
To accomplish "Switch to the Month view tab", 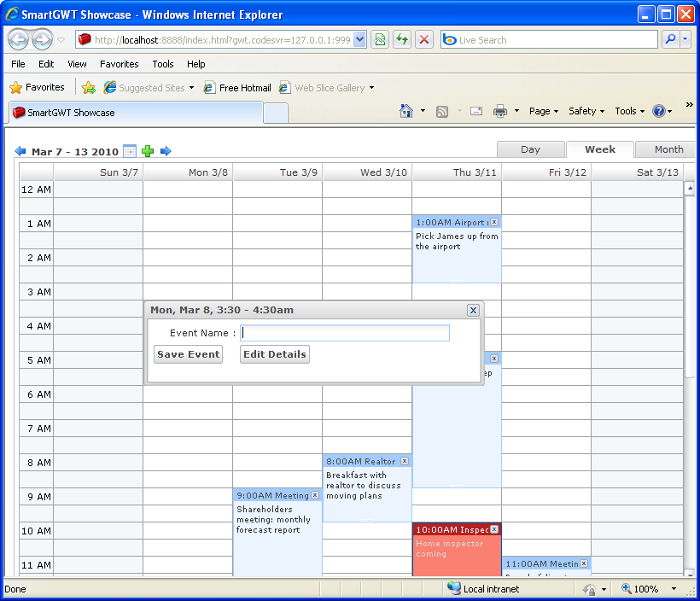I will point(666,149).
